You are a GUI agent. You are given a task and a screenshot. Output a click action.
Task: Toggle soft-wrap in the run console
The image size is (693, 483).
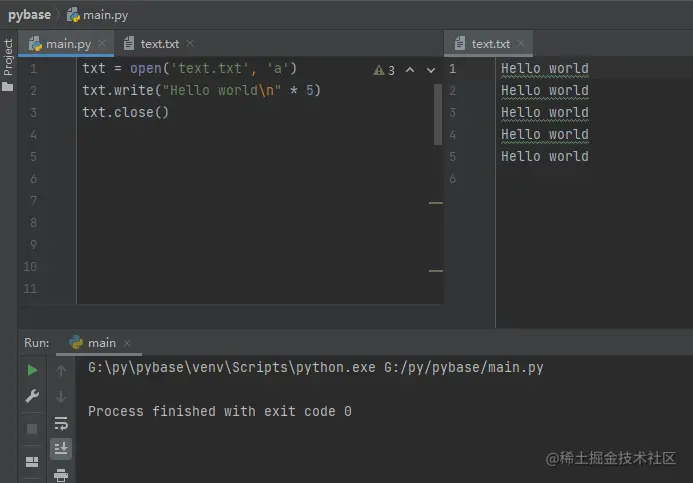click(61, 423)
